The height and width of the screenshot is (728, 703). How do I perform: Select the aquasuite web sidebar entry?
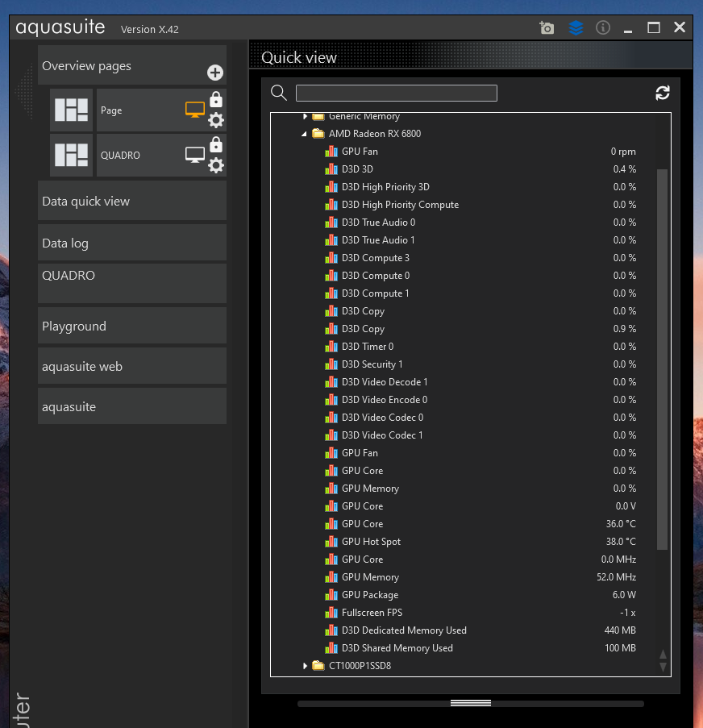(132, 366)
